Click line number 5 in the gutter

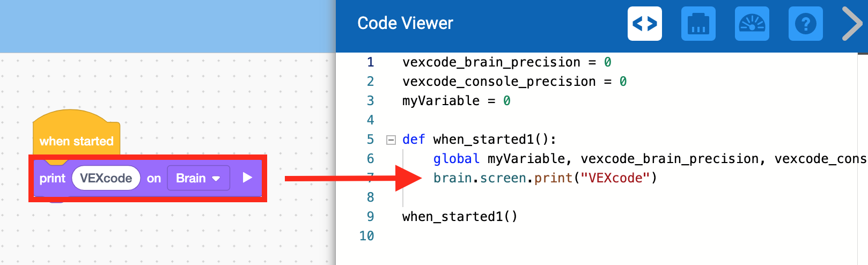tap(370, 139)
